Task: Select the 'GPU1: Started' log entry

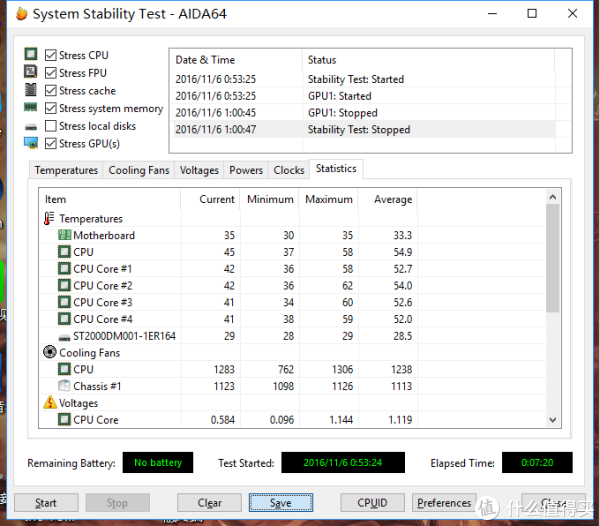Action: [x=363, y=96]
